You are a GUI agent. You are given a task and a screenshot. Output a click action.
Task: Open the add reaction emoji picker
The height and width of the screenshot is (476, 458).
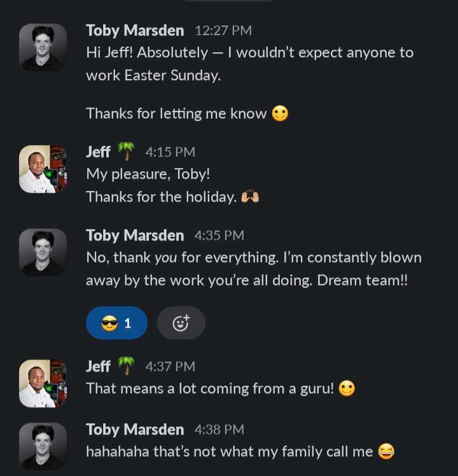pyautogui.click(x=181, y=323)
